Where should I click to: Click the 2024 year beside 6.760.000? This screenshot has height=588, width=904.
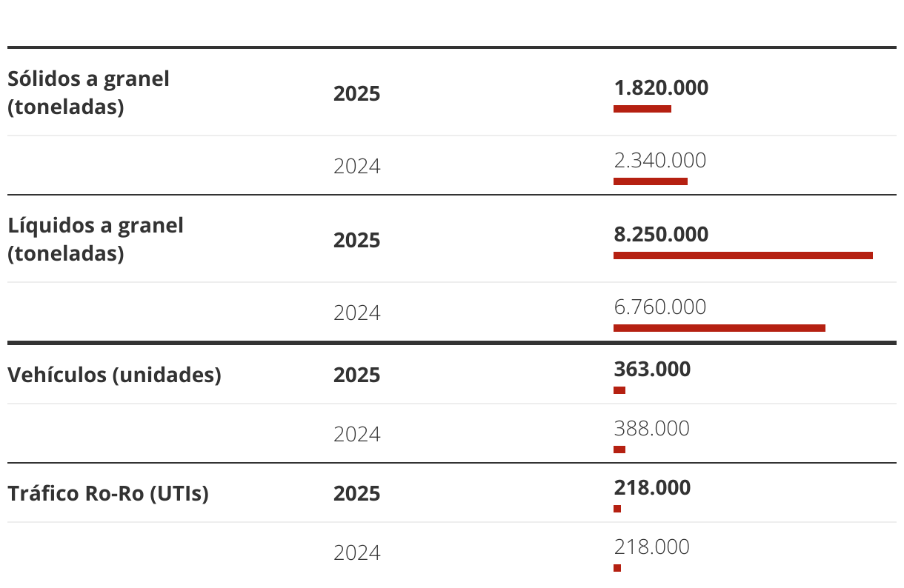pos(356,313)
